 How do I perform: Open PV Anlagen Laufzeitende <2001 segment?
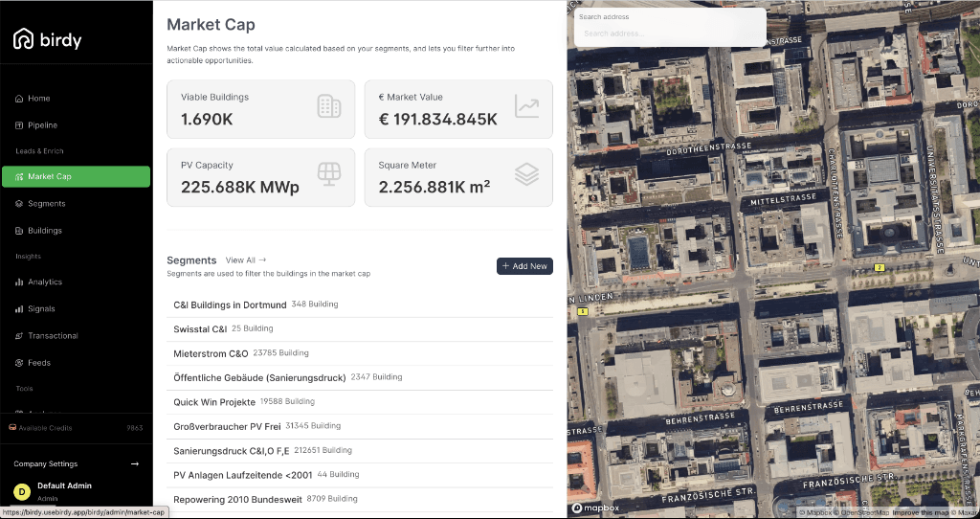pyautogui.click(x=360, y=475)
